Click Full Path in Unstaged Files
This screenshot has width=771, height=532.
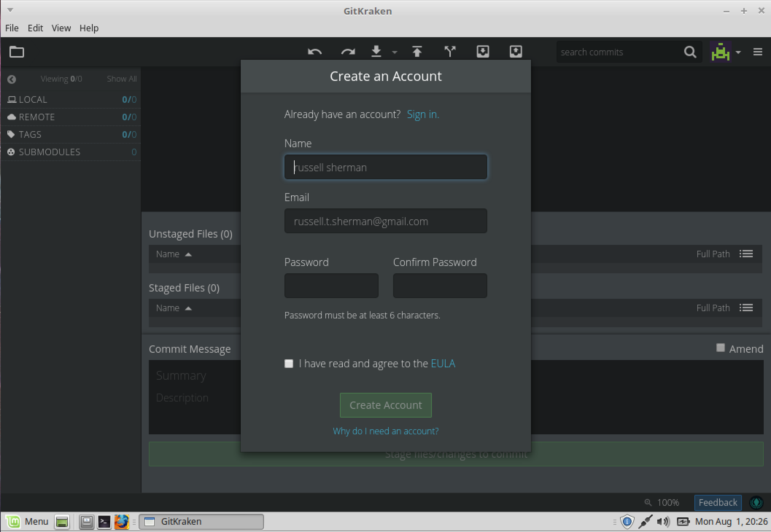pyautogui.click(x=713, y=254)
